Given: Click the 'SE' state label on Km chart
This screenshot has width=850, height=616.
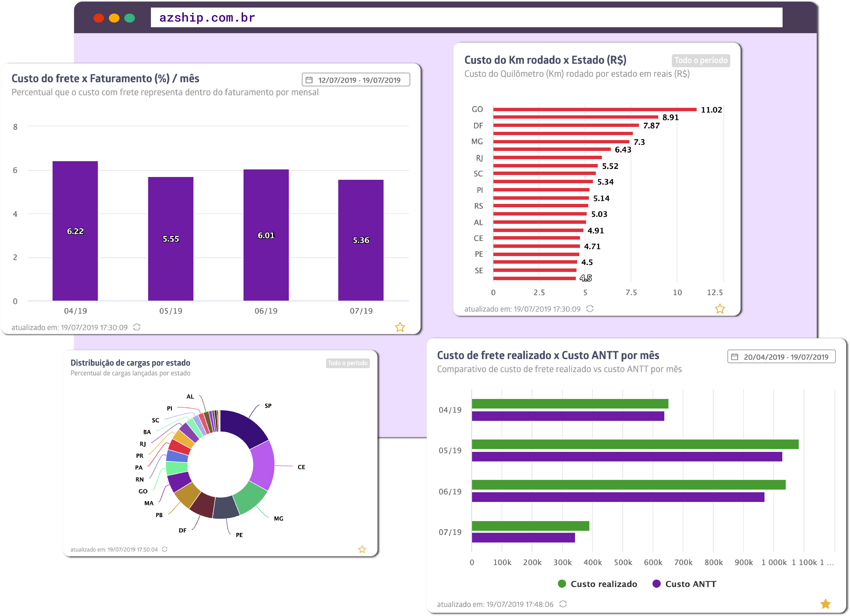Looking at the screenshot, I should click(x=479, y=270).
